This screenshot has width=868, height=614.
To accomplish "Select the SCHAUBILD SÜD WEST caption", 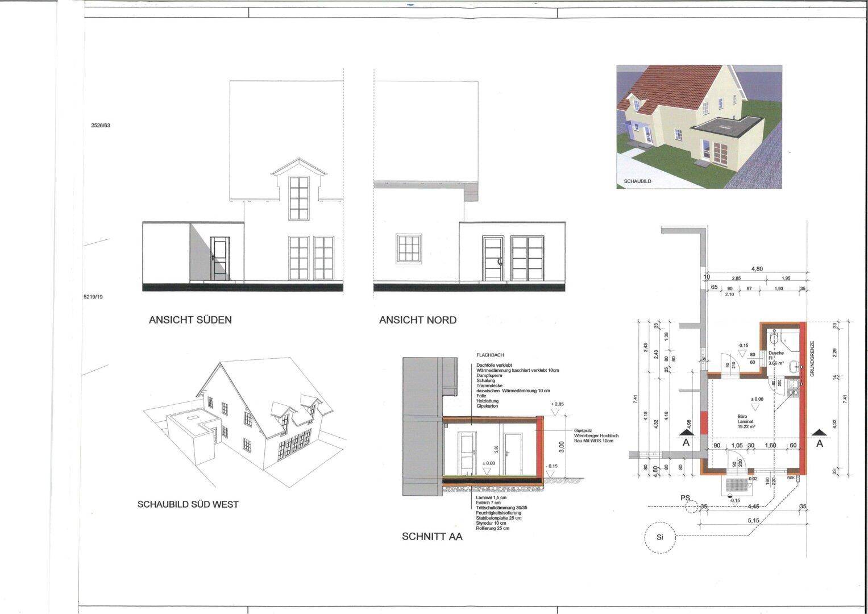I will (x=188, y=504).
